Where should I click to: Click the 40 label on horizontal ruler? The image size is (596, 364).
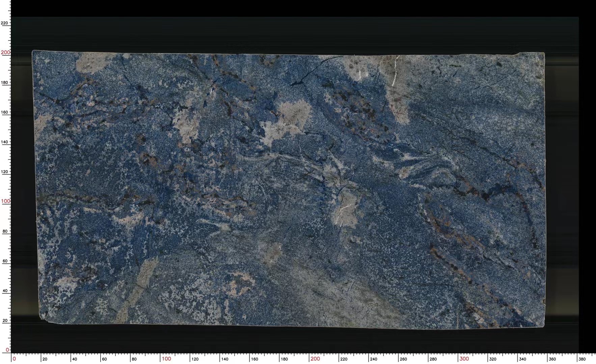coord(75,359)
